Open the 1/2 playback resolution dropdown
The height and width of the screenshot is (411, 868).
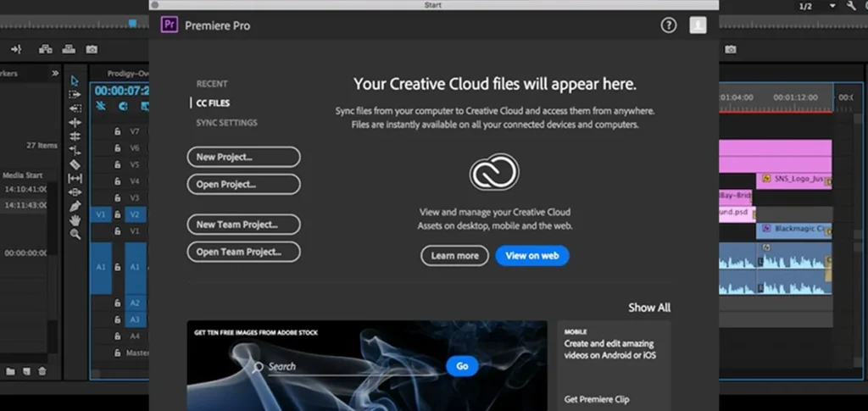pos(817,6)
